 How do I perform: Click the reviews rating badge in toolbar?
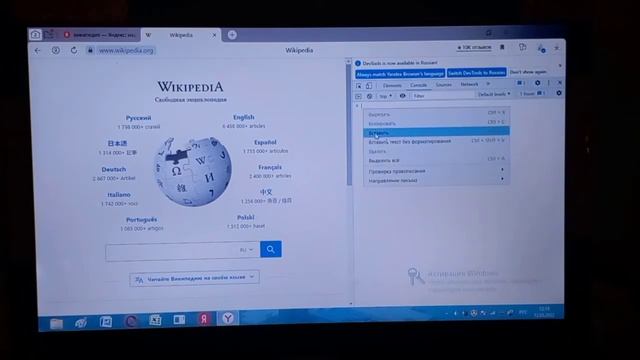pyautogui.click(x=474, y=48)
